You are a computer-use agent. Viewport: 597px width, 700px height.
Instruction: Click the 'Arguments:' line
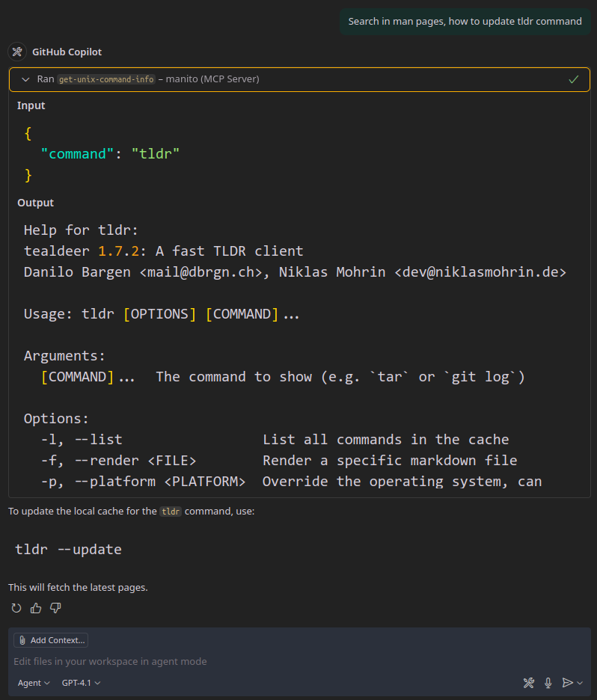64,356
